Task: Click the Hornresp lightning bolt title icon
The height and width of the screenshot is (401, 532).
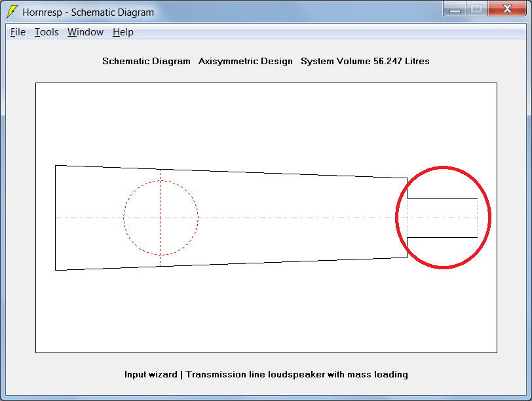Action: pos(12,12)
